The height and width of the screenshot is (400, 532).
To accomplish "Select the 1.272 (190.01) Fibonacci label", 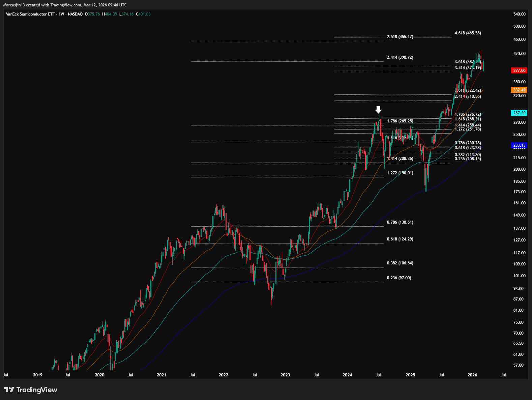I will pyautogui.click(x=400, y=173).
